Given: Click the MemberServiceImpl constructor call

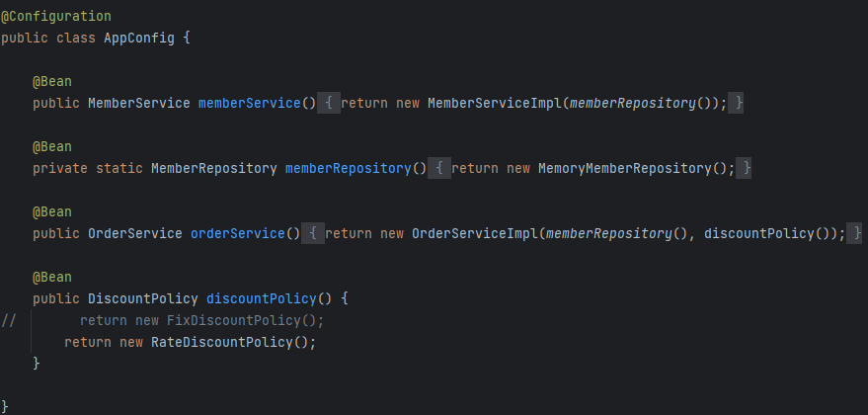Looking at the screenshot, I should click(495, 103).
